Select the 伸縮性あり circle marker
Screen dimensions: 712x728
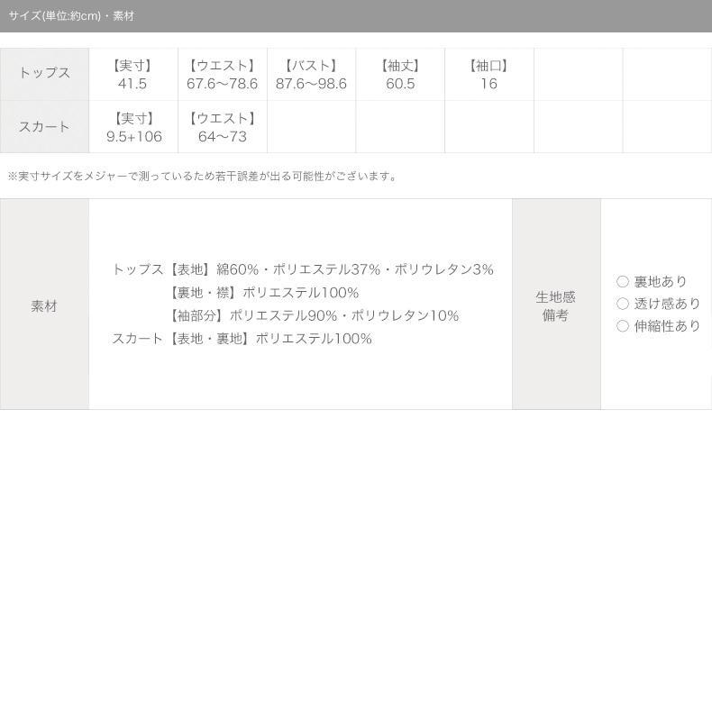623,326
